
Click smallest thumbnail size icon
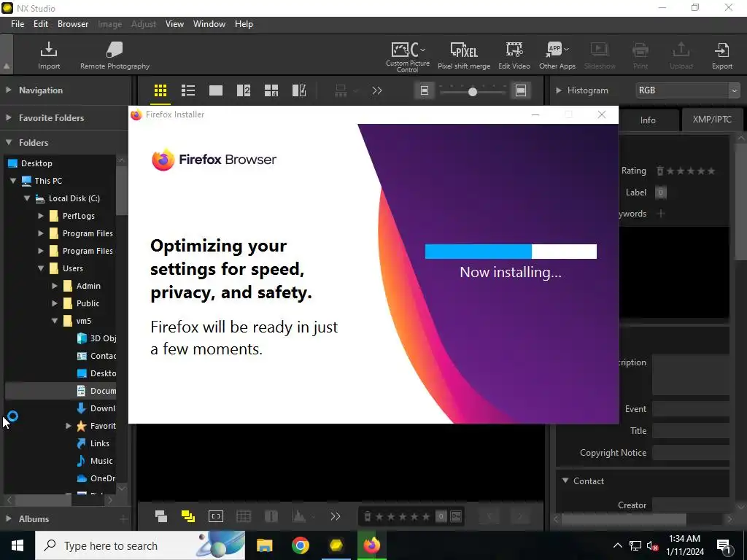[425, 90]
